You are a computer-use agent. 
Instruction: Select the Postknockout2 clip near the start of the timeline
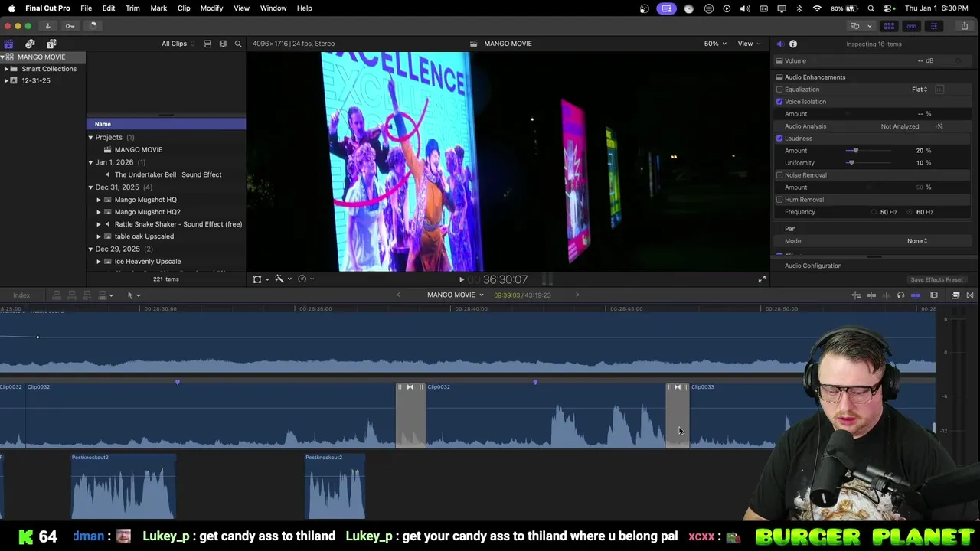coord(123,486)
